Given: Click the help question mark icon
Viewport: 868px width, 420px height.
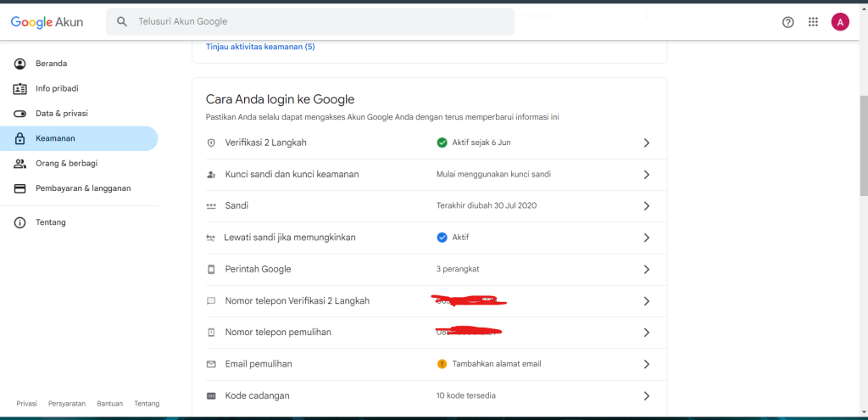Looking at the screenshot, I should [787, 22].
